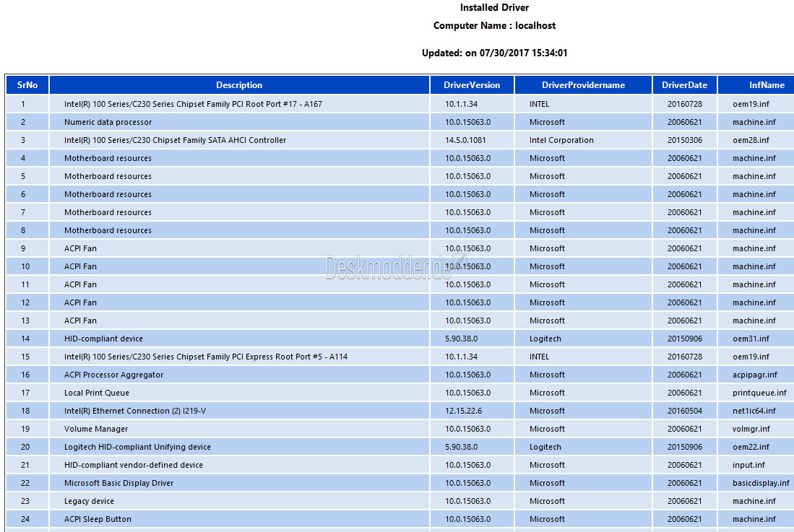Select the Description column header
This screenshot has height=532, width=794.
(239, 85)
